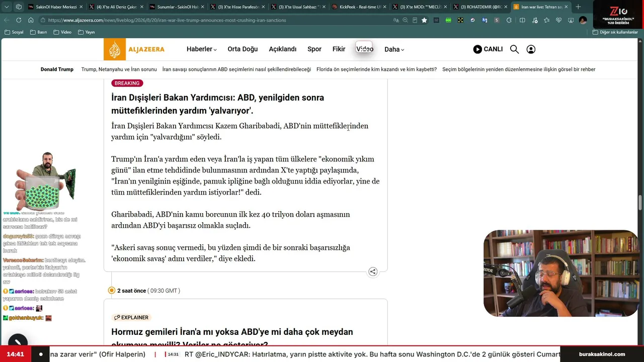Open a new tab with plus button

(x=578, y=7)
